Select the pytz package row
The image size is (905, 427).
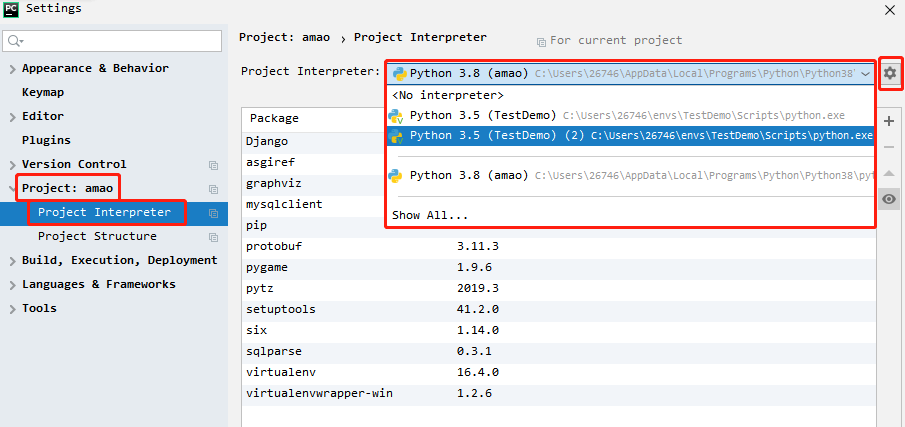559,289
